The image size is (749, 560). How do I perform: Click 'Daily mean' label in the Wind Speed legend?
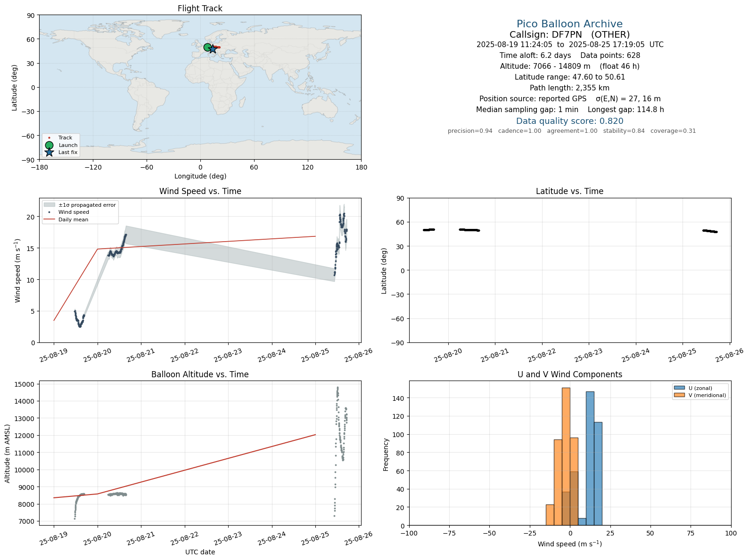point(73,219)
